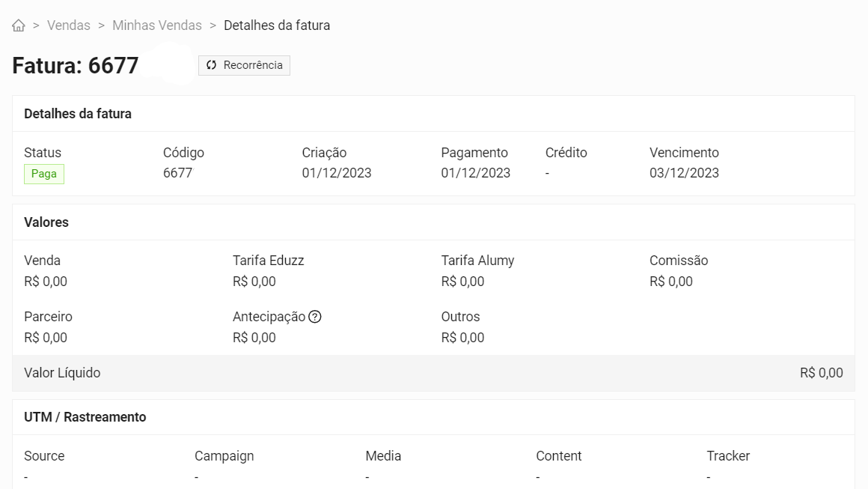Click the UTM / Rastreamento section header
This screenshot has height=489, width=868.
(85, 417)
